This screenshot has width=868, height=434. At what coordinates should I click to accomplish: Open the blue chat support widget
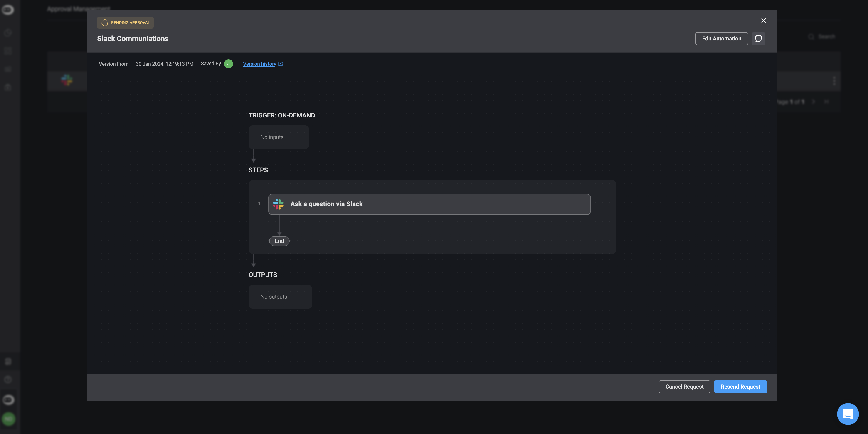(848, 414)
